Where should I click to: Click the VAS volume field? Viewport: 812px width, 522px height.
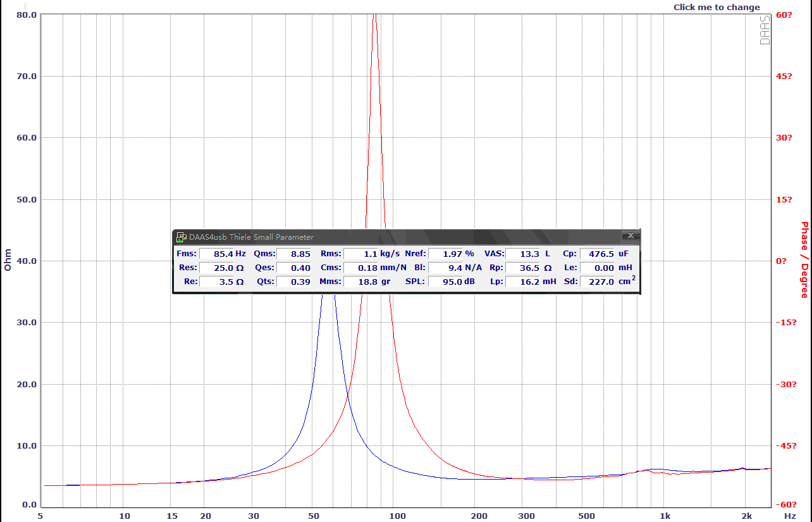click(522, 254)
